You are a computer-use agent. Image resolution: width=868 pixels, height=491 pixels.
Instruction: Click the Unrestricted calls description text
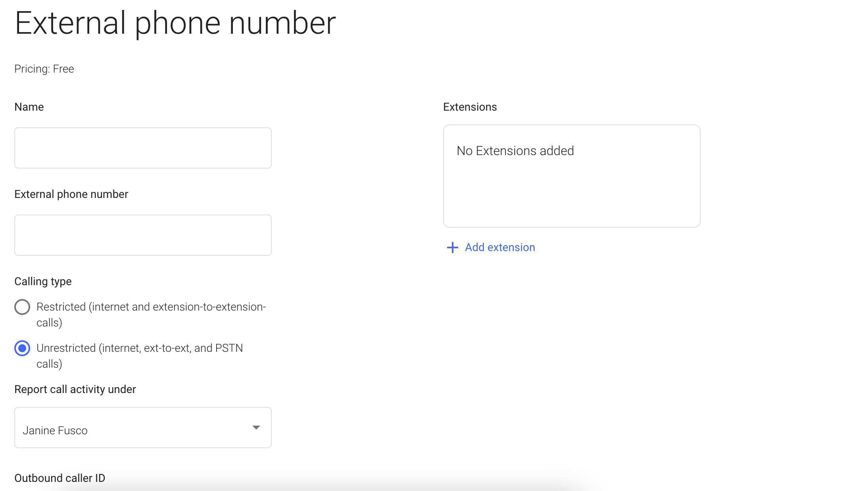140,356
